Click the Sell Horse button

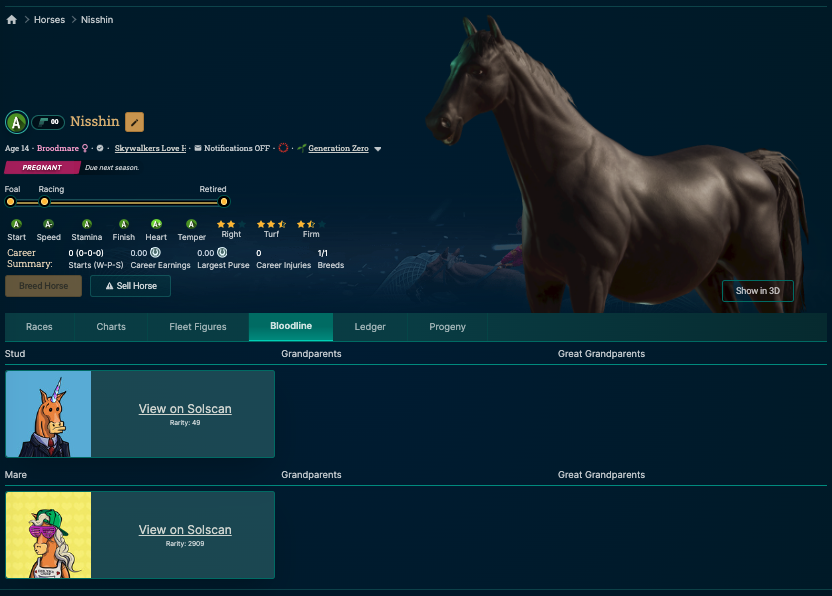click(x=131, y=286)
